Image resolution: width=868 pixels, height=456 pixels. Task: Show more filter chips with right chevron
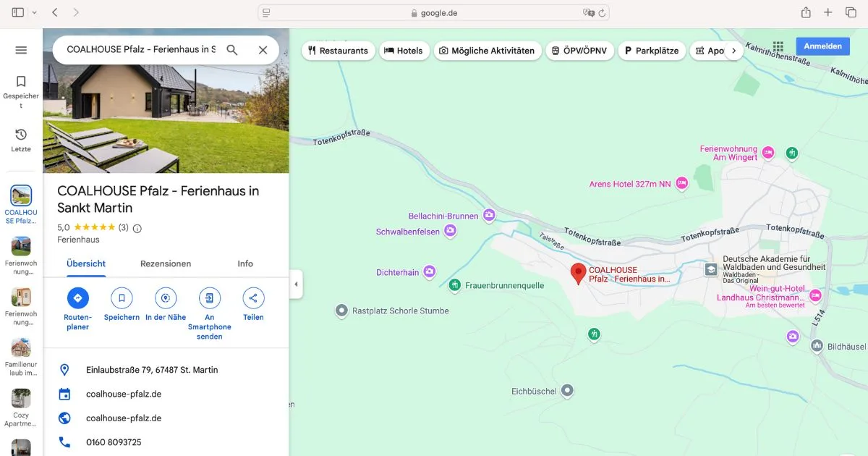[x=733, y=51]
